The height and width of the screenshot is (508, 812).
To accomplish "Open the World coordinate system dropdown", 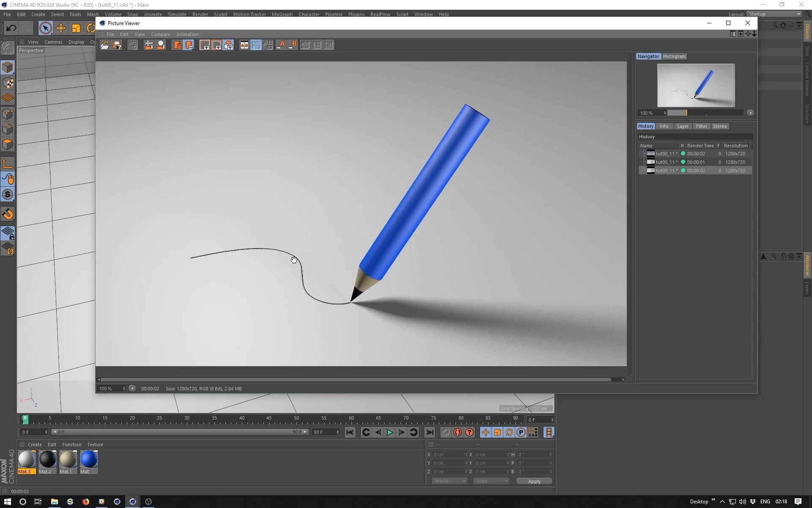I will 449,481.
